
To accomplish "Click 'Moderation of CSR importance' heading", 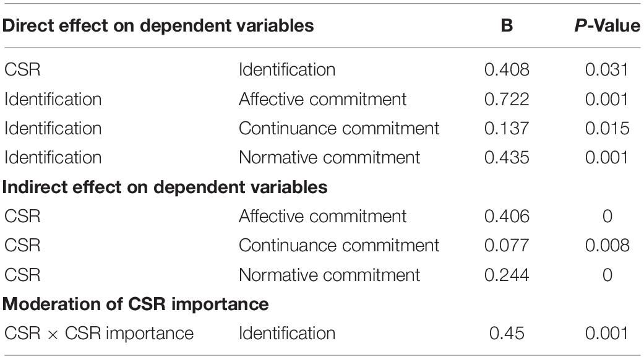I will coord(135,304).
